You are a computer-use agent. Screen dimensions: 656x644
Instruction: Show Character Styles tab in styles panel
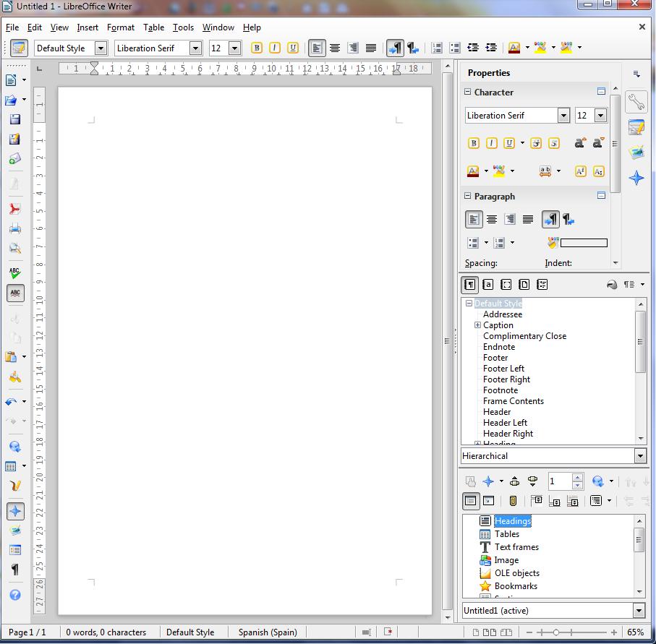(487, 285)
